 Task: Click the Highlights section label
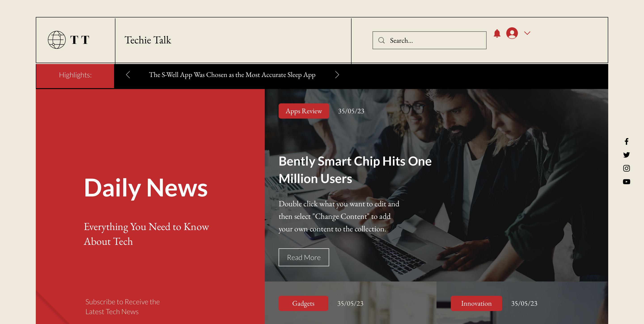pos(76,74)
